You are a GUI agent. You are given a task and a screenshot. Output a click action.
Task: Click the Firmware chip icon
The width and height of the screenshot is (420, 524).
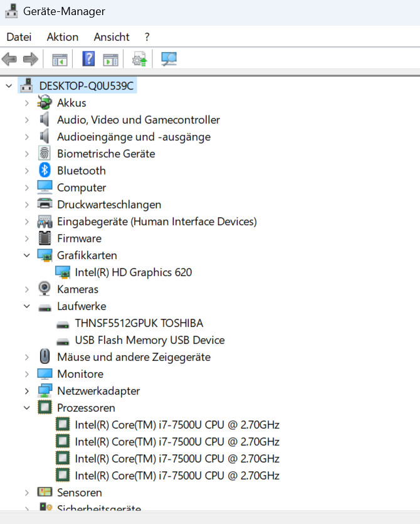click(45, 238)
